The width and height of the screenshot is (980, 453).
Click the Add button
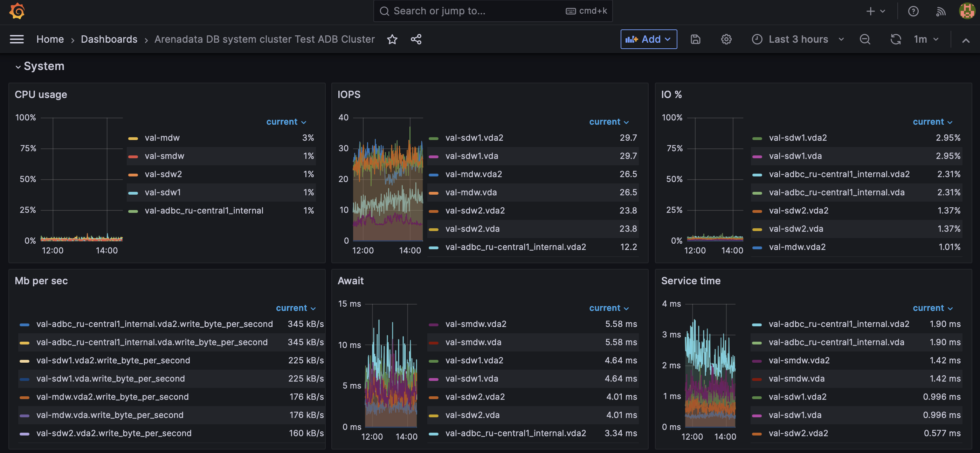[648, 39]
